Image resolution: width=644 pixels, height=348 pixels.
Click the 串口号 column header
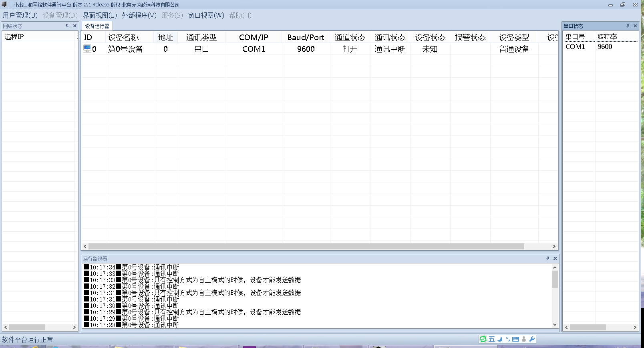pos(580,36)
